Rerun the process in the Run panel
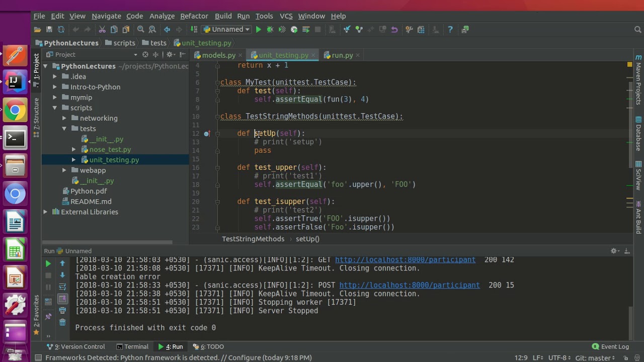 tap(48, 263)
